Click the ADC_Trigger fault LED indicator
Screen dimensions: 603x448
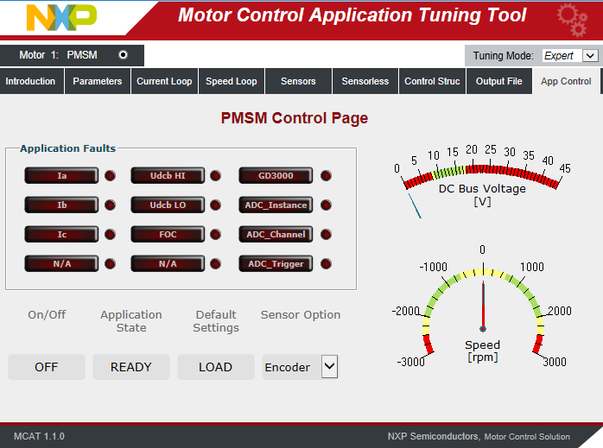click(x=326, y=264)
